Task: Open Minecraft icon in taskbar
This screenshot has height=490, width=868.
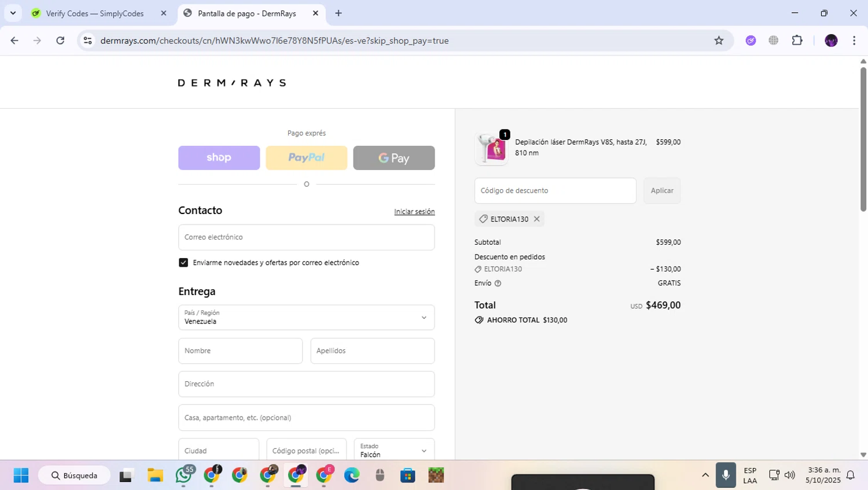Action: coord(436,476)
